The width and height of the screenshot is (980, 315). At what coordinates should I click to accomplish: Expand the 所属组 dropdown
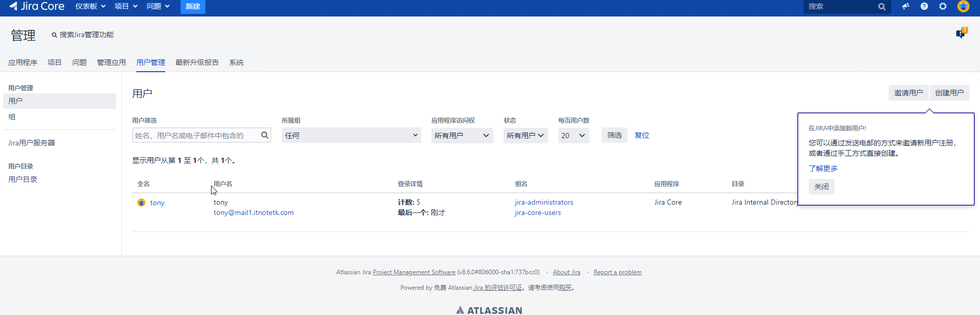[x=351, y=135]
